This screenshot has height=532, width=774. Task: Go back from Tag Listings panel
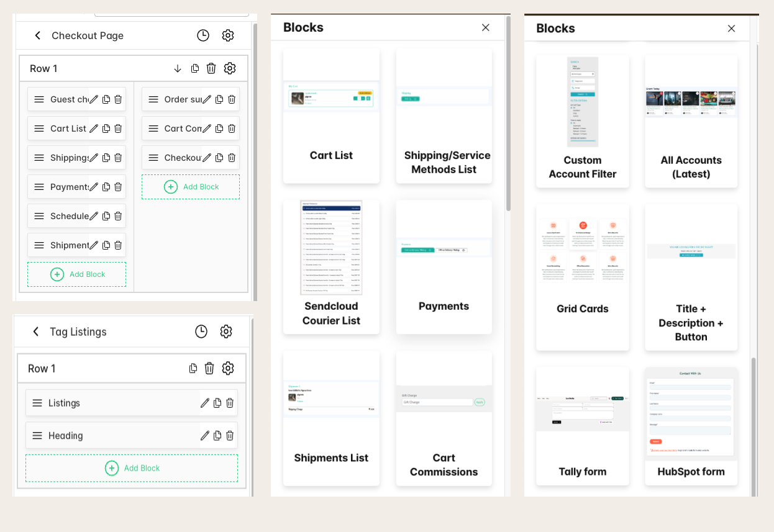click(x=36, y=331)
